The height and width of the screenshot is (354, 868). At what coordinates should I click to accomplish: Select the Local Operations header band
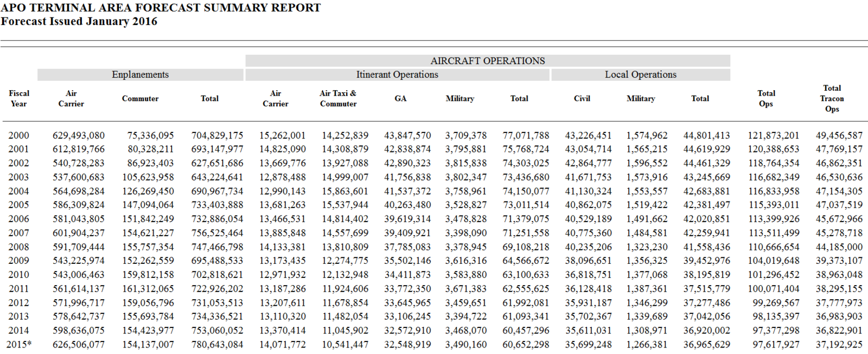pos(641,74)
